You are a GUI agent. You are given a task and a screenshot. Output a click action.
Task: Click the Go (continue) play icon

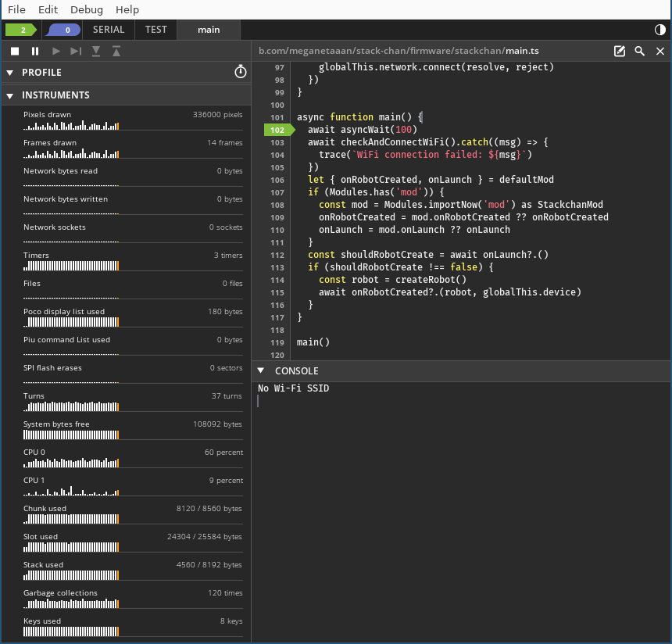point(55,52)
